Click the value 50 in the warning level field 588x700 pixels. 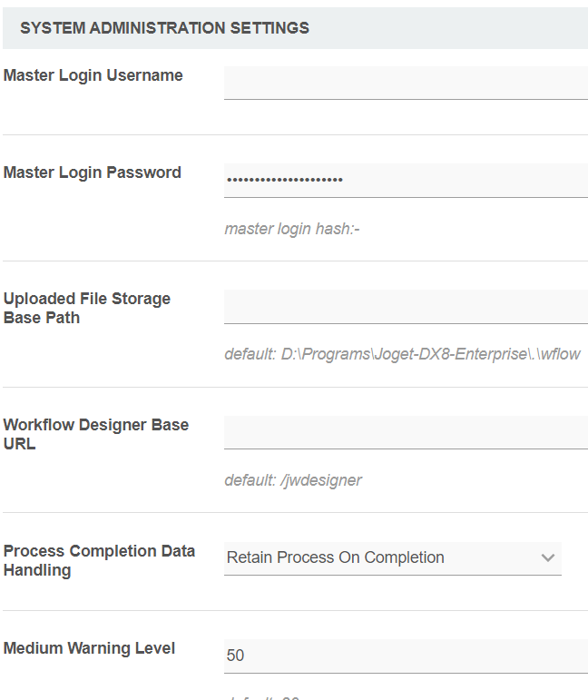coord(236,656)
